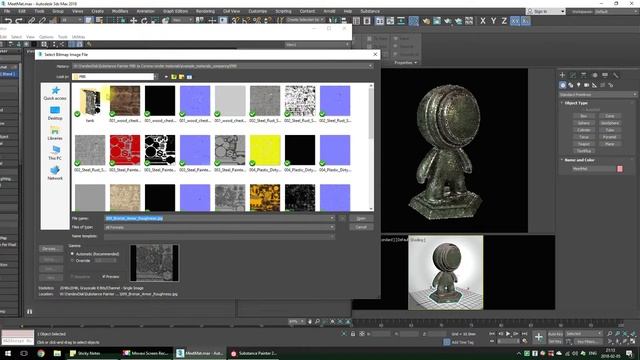Click the Undo arrow in main toolbar
Viewport: 640px width, 360px height.
(x=8, y=20)
